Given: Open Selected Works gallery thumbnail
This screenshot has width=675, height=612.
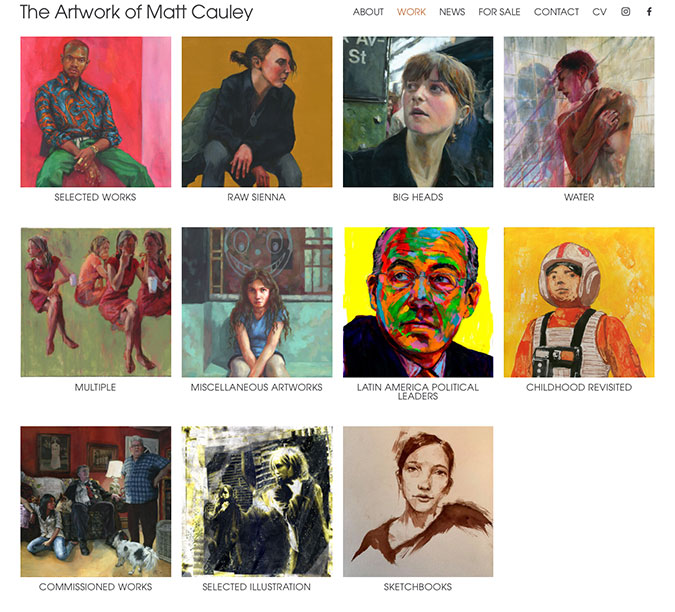Looking at the screenshot, I should pos(96,112).
